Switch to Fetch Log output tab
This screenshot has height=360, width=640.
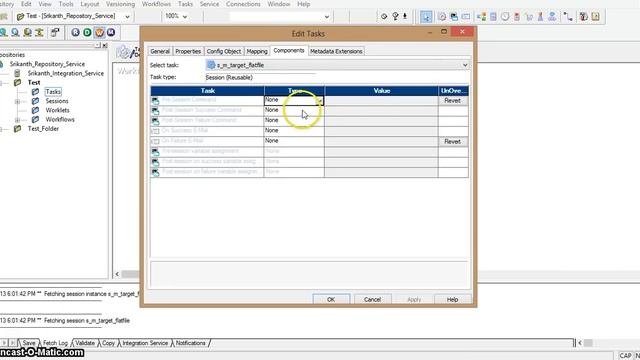point(55,343)
